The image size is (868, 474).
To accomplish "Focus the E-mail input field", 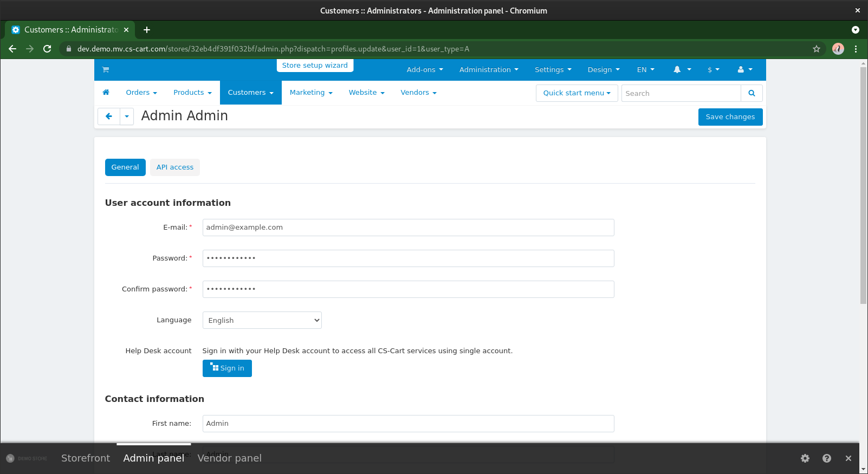I will pos(409,228).
